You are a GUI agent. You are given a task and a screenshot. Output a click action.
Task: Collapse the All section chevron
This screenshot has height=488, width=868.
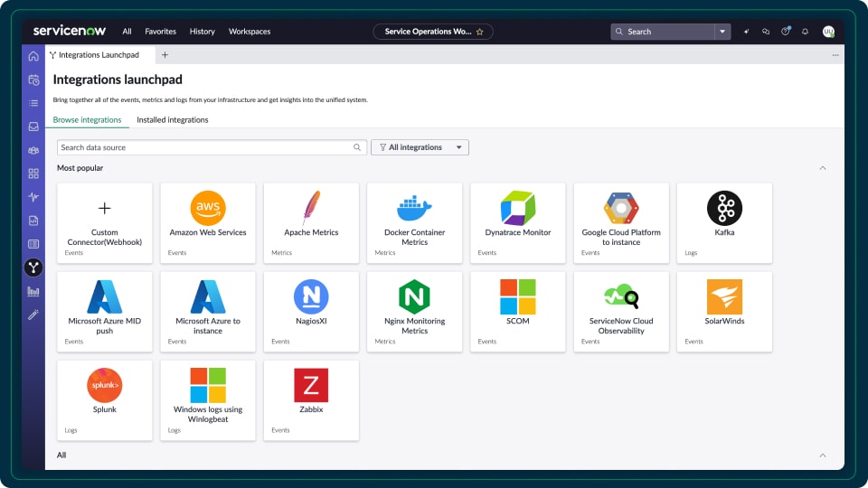[822, 455]
